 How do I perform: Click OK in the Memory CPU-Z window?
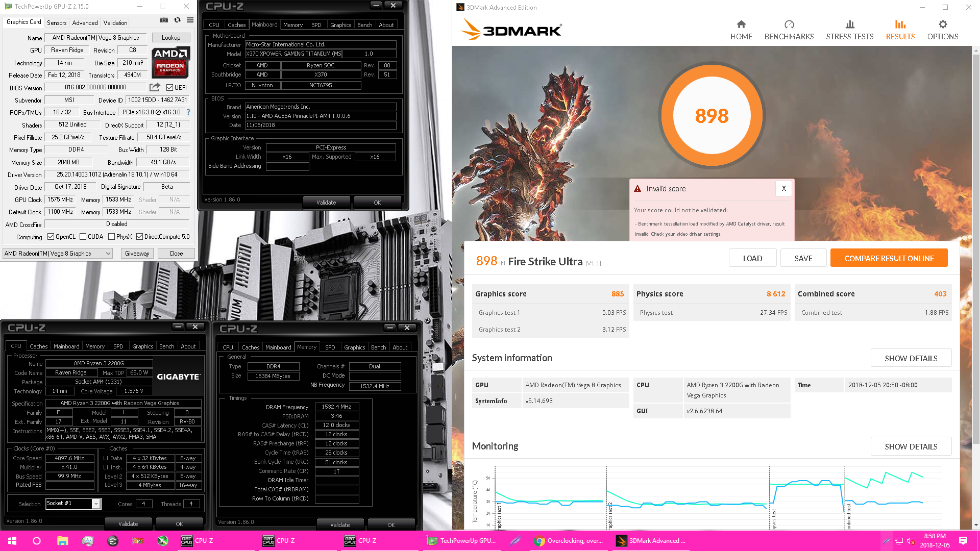coord(391,525)
